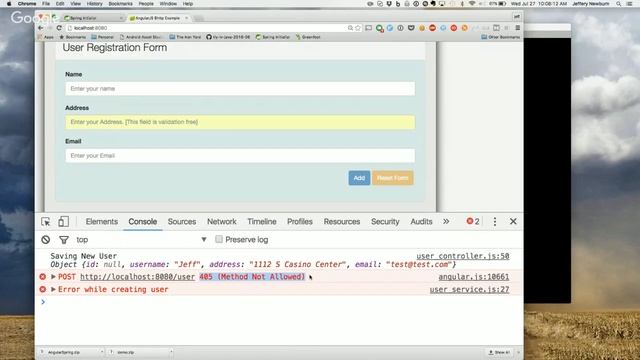
Task: Click the red stop-sign adblock extension icon
Action: pyautogui.click(x=432, y=28)
